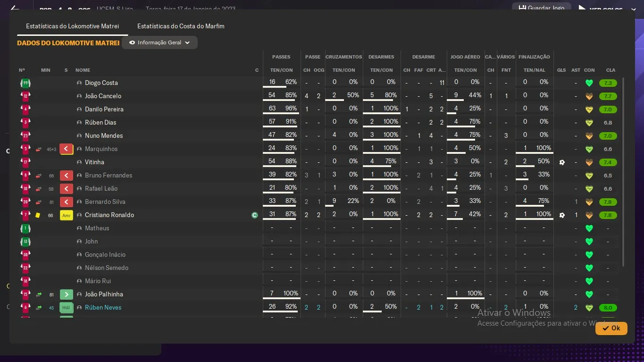
Task: Click the green HdJ badge for Rúben Neves
Action: (x=67, y=308)
